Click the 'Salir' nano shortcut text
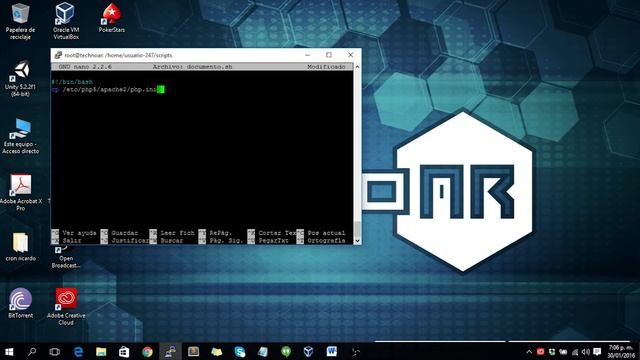This screenshot has width=640, height=360. tap(72, 240)
